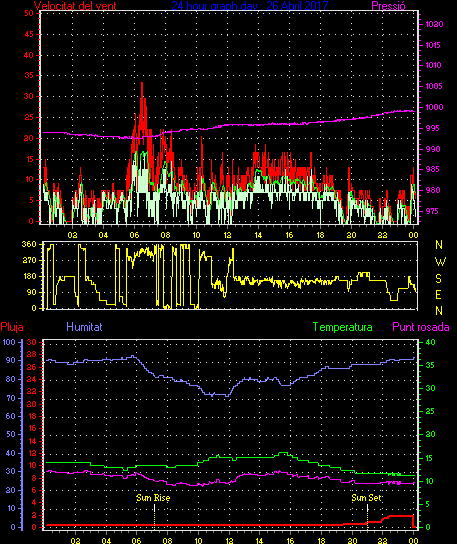Screen dimensions: 457x544
Task: Click the green 'Temperatura' legend label
Action: (342, 327)
